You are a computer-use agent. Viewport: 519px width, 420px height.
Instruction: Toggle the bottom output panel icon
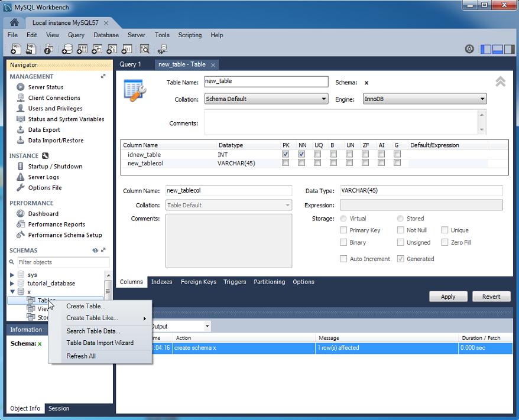click(498, 49)
